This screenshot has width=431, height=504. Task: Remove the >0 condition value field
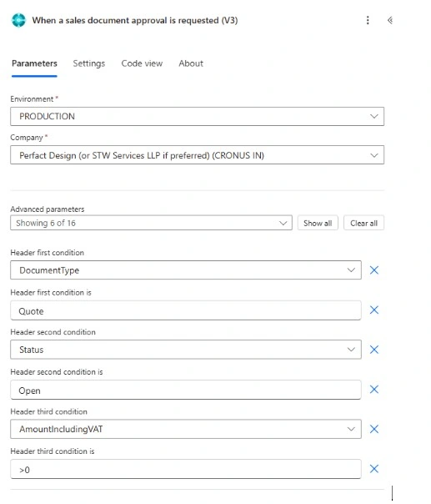pos(374,469)
